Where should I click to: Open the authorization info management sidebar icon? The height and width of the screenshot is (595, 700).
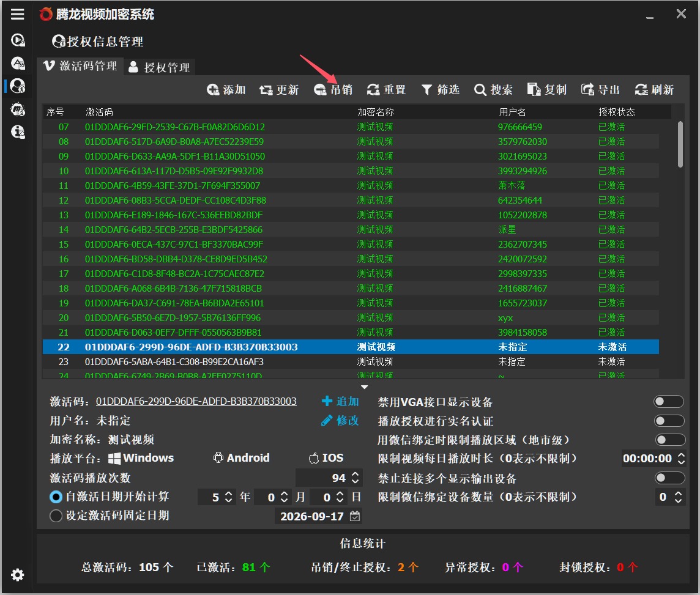tap(17, 86)
